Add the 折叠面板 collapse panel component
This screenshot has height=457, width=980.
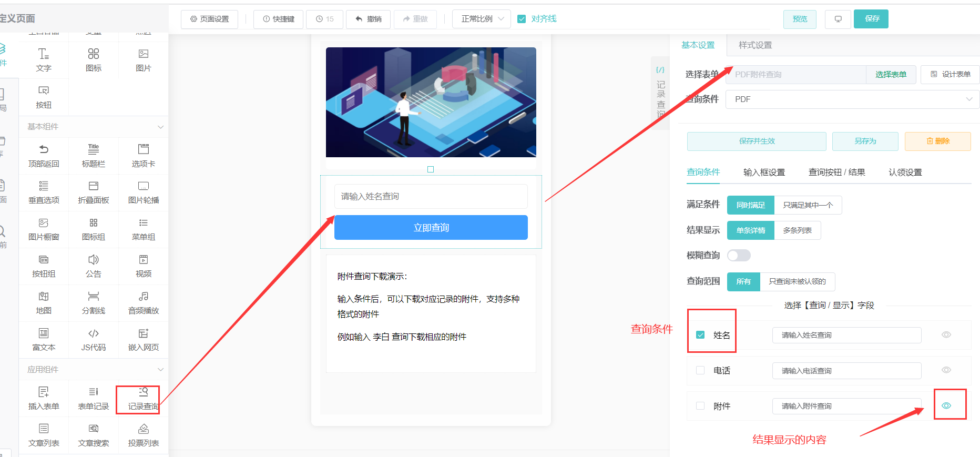[94, 192]
